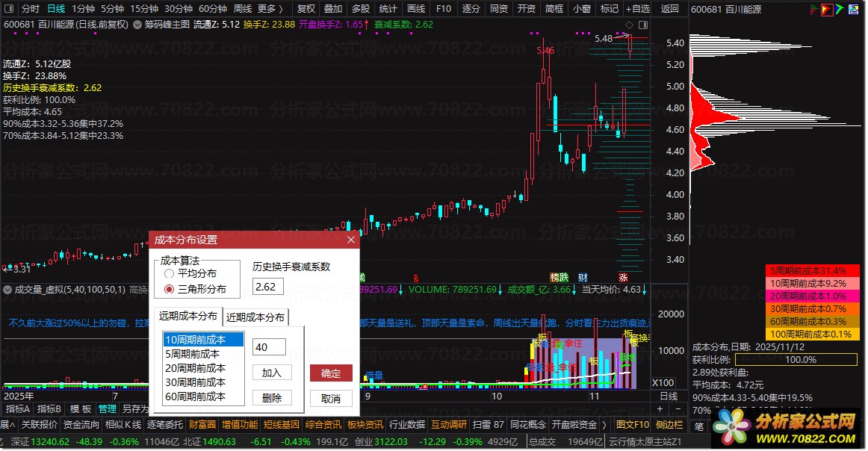Open F10 company info
The width and height of the screenshot is (868, 451).
(444, 9)
